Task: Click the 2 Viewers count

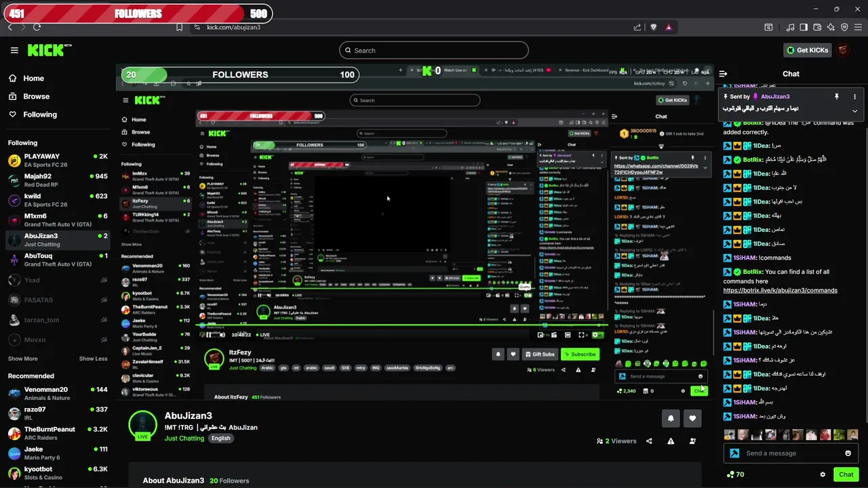Action: click(616, 441)
